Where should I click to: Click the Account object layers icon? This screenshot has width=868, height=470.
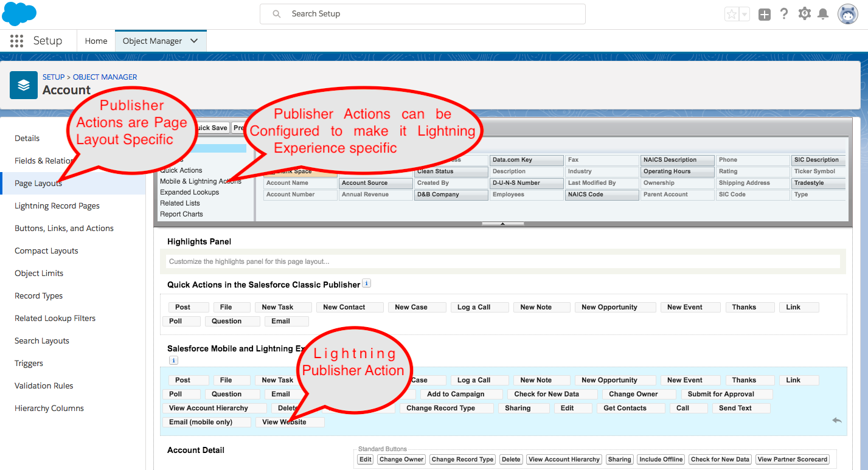point(24,85)
